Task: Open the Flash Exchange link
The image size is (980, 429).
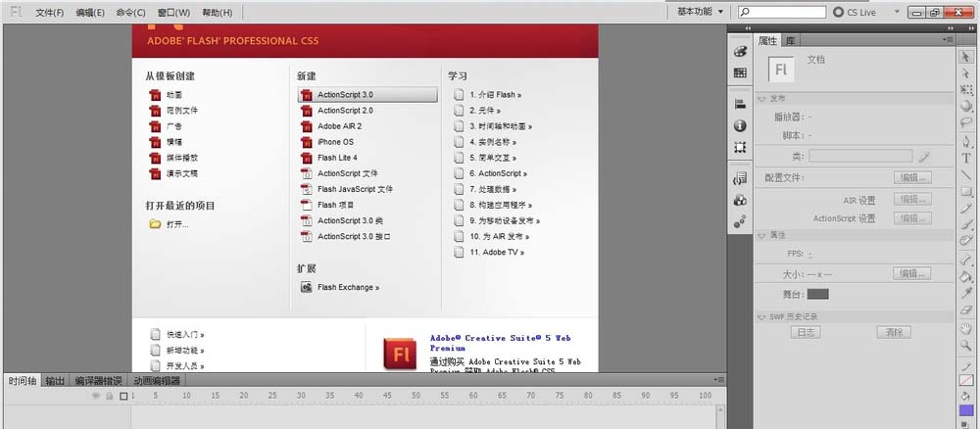Action: 340,287
